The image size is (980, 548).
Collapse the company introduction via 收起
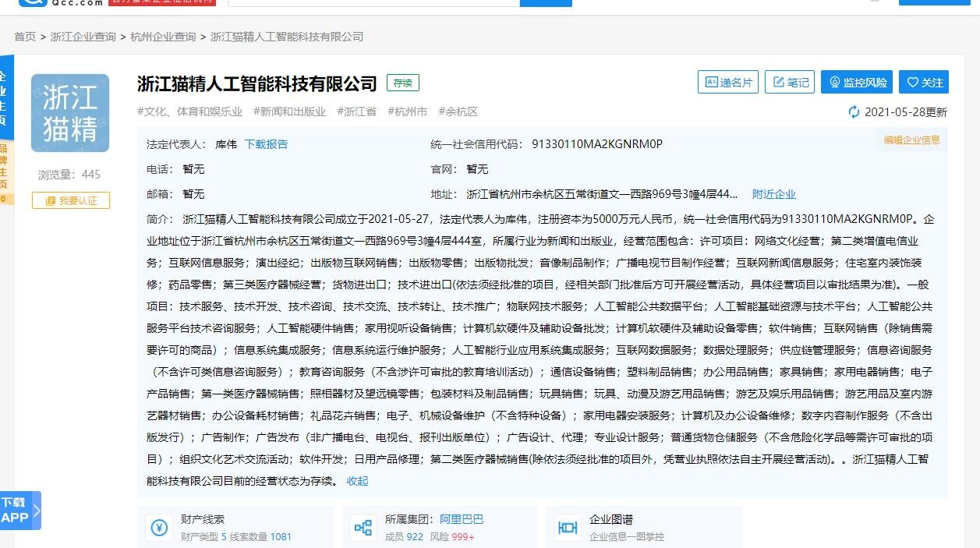[x=356, y=481]
